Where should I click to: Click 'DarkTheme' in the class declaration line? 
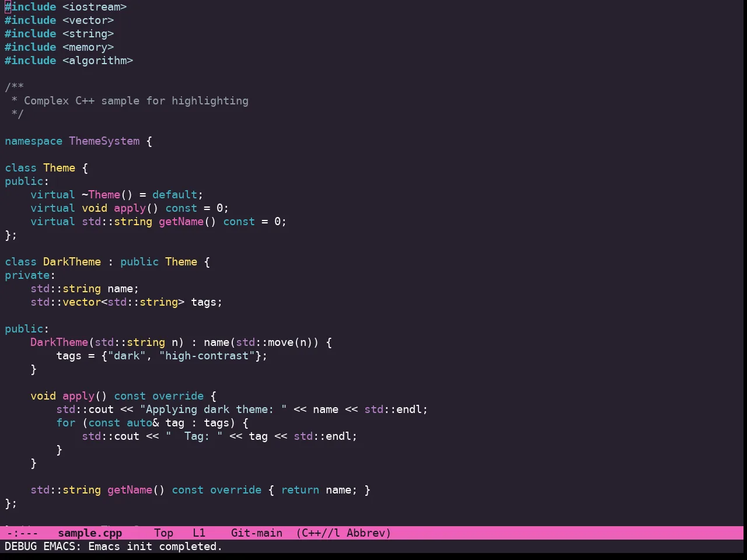[x=72, y=262]
